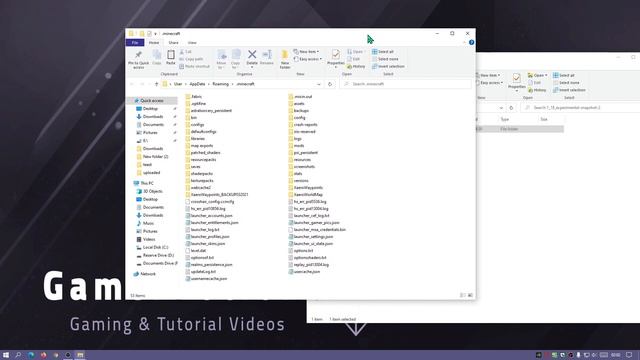640x360 pixels.
Task: Click Paste shortcut in Clipboard group
Action: (194, 67)
